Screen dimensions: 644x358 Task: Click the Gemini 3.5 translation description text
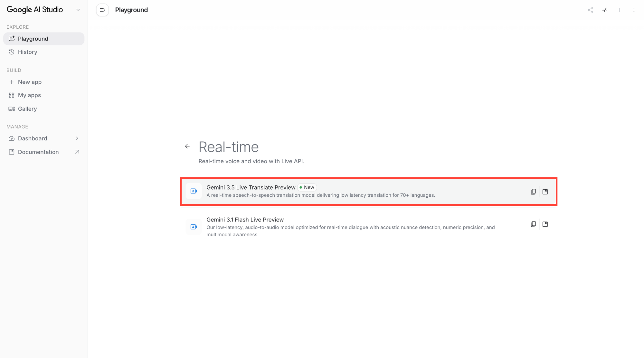click(x=321, y=195)
